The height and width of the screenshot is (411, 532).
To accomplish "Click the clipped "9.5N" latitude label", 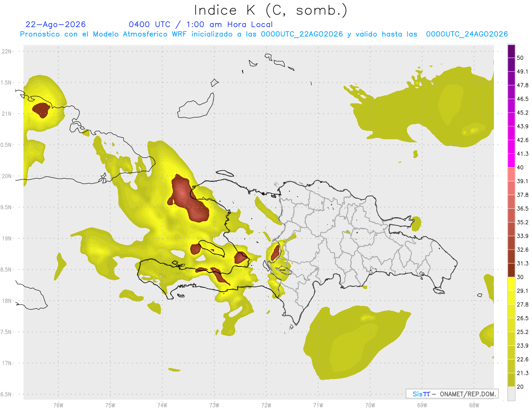I will (6, 207).
